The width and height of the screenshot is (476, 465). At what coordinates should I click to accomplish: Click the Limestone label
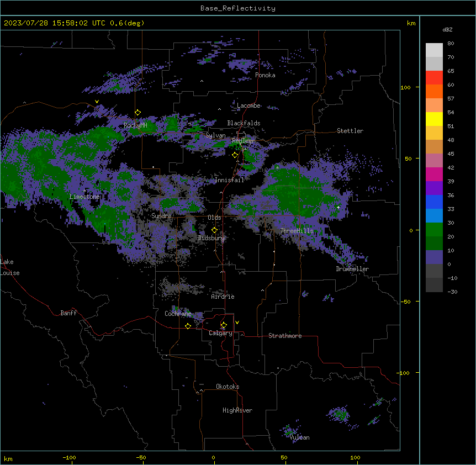coord(84,197)
